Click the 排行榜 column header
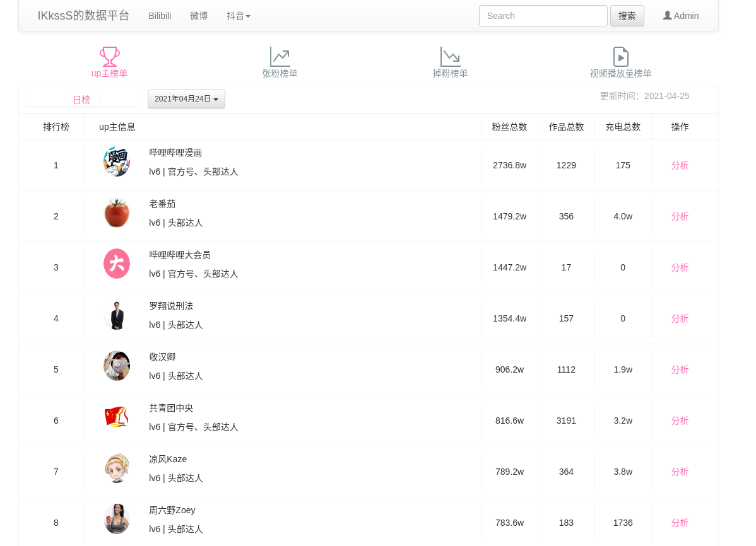The width and height of the screenshot is (756, 546). pyautogui.click(x=56, y=127)
